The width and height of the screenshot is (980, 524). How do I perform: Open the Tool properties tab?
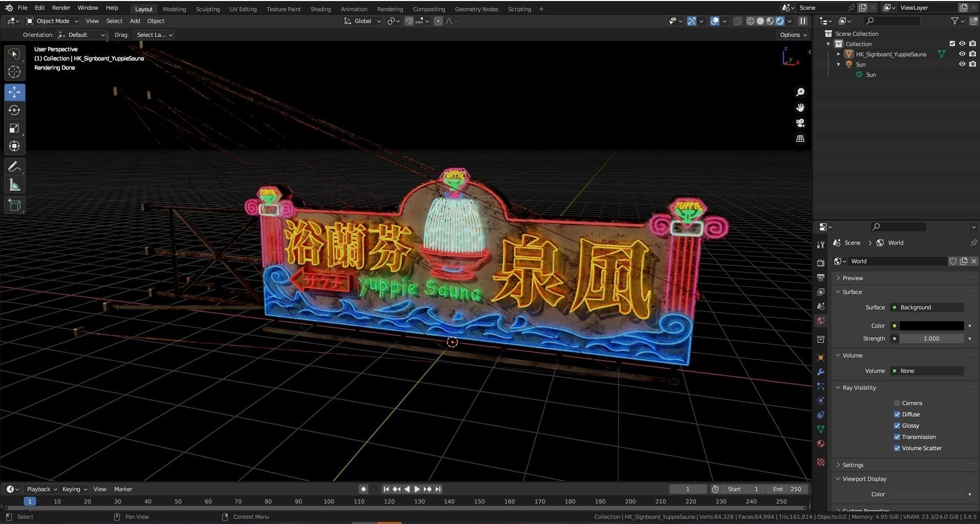pos(821,245)
